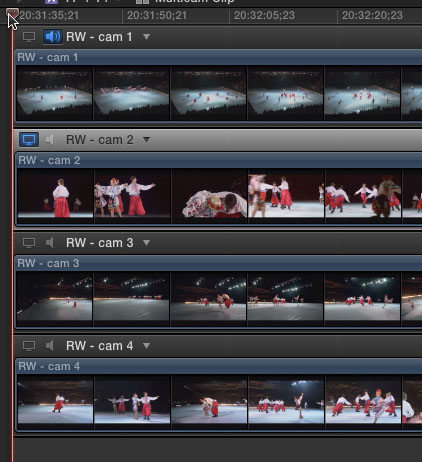Click first thumbnail of cam 1 clip

[54, 93]
